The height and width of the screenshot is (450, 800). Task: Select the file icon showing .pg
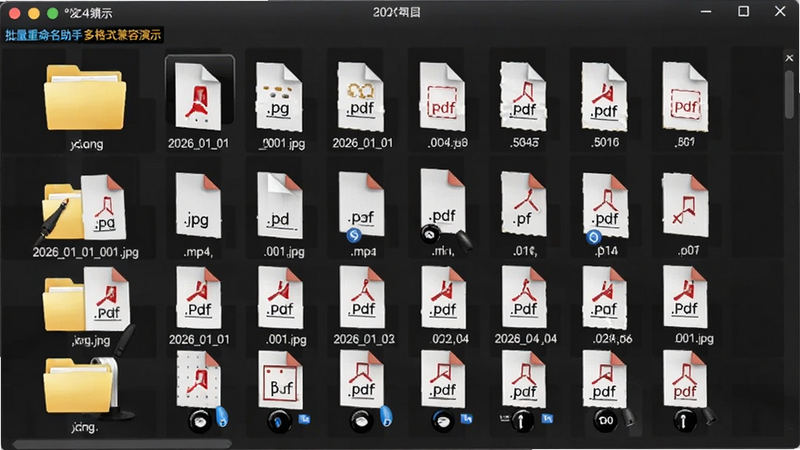(x=279, y=97)
